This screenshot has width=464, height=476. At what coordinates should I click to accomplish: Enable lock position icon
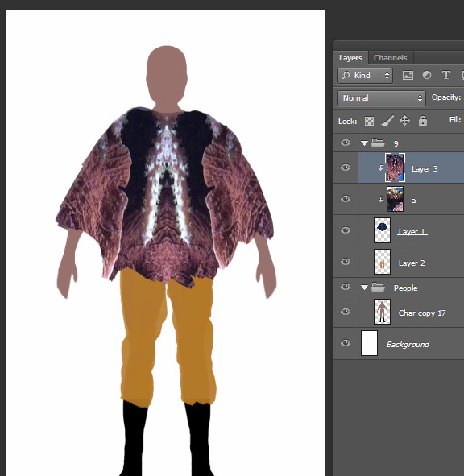pyautogui.click(x=404, y=121)
